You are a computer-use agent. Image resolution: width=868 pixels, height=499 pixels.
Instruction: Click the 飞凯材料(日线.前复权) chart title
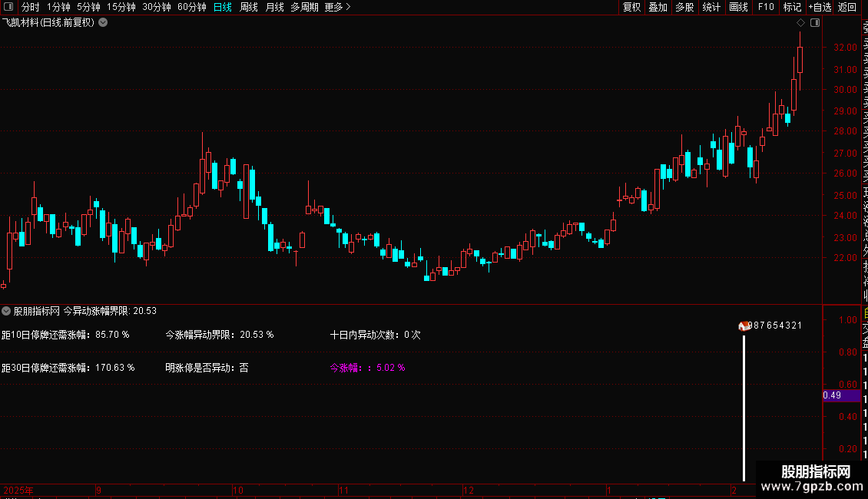[48, 23]
